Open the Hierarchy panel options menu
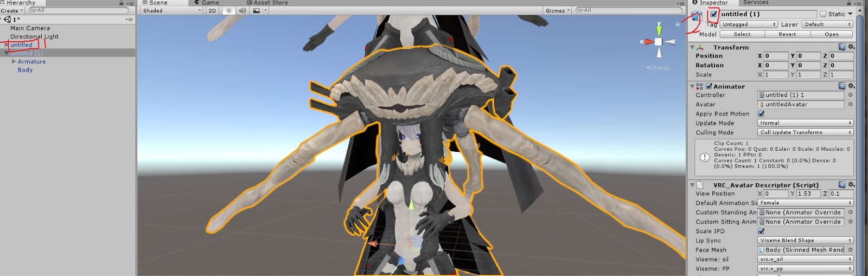This screenshot has height=276, width=868. click(x=130, y=3)
